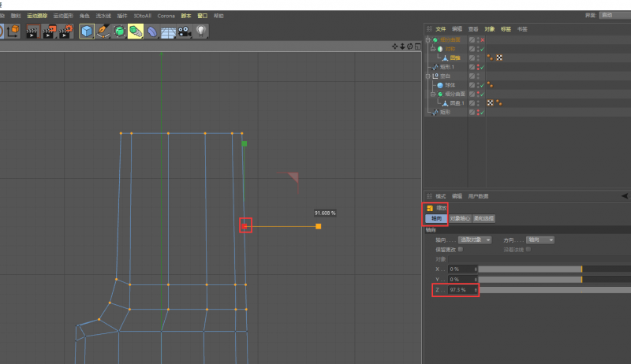This screenshot has height=364, width=631.
Task: Click the viewport zoom arrow icon
Action: (x=402, y=46)
